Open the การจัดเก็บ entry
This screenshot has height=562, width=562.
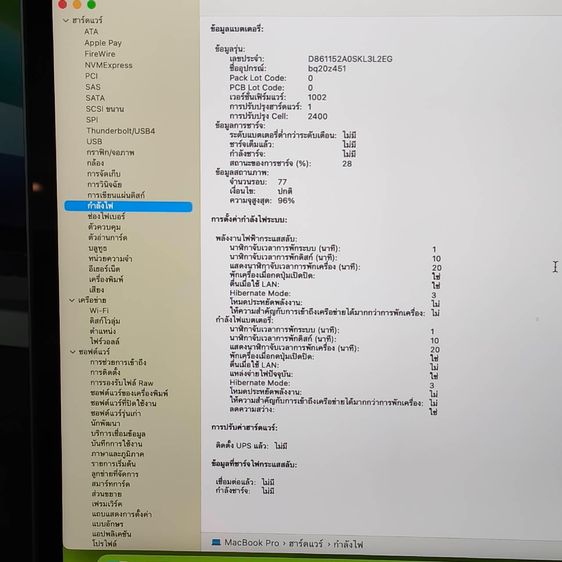click(x=104, y=174)
